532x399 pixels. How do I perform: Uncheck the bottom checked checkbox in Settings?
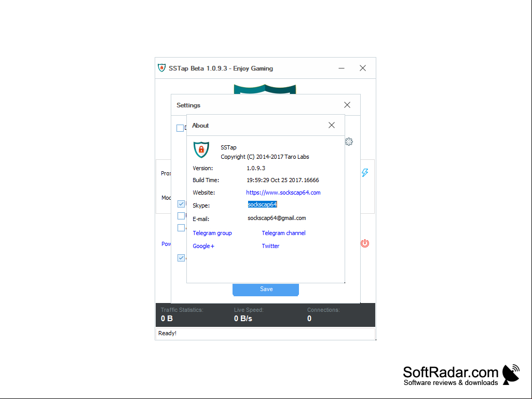pos(181,258)
